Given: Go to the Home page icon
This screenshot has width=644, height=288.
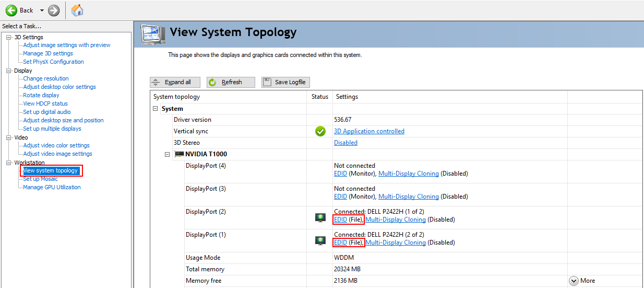Looking at the screenshot, I should coord(77,10).
